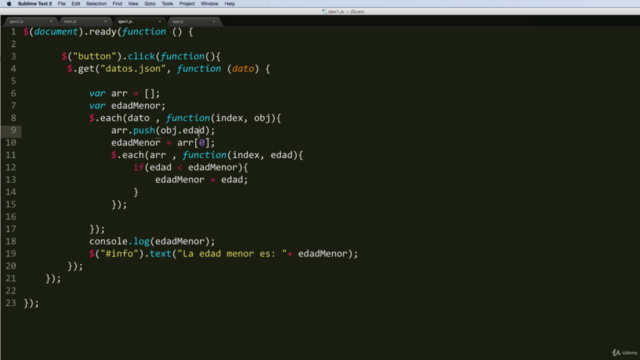Click the file icon in window title
The height and width of the screenshot is (360, 640).
(324, 11)
